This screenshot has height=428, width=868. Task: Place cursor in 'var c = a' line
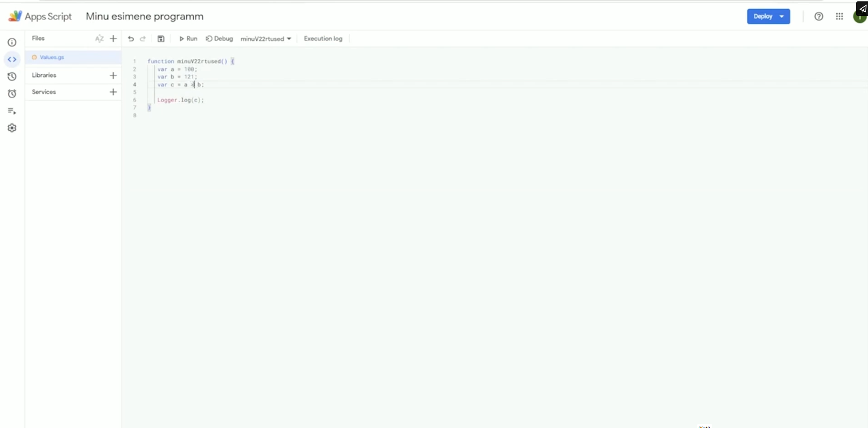pyautogui.click(x=181, y=85)
